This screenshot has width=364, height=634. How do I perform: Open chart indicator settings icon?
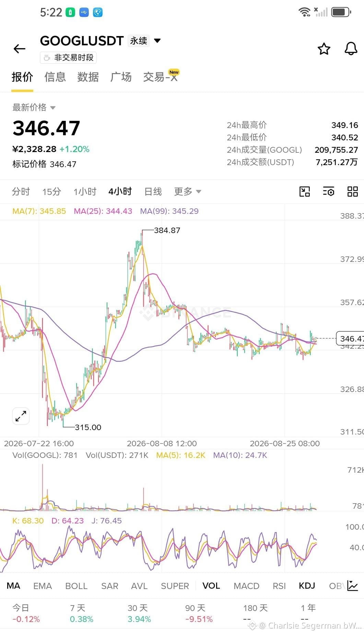pyautogui.click(x=329, y=192)
